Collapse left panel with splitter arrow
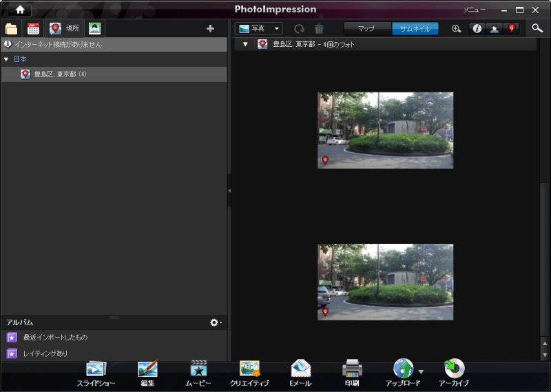 [229, 191]
